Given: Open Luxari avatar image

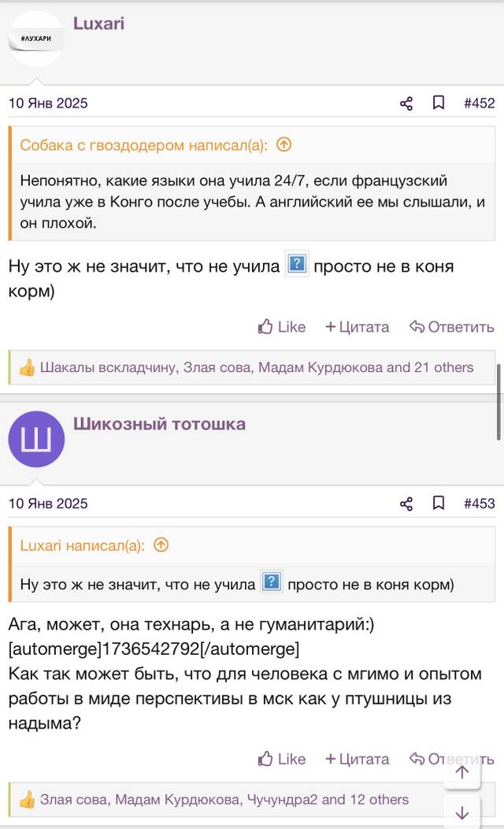Looking at the screenshot, I should 36,39.
